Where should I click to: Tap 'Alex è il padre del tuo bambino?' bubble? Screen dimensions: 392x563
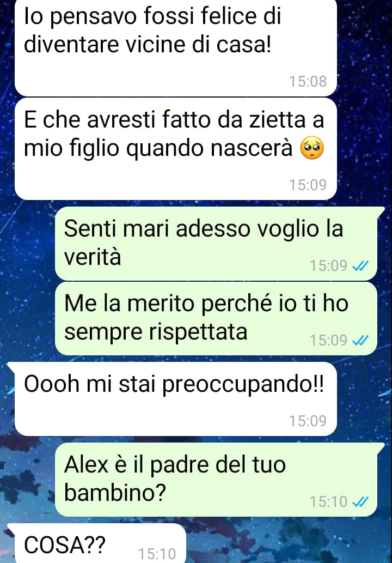tap(216, 479)
